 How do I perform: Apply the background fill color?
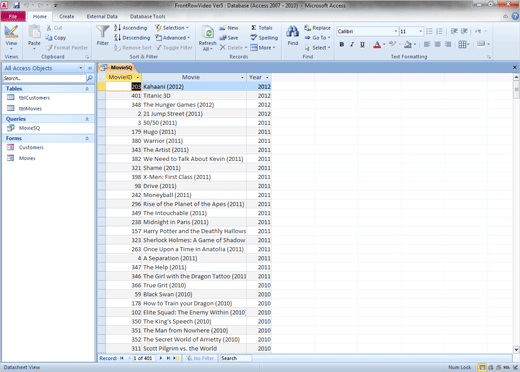pyautogui.click(x=408, y=44)
